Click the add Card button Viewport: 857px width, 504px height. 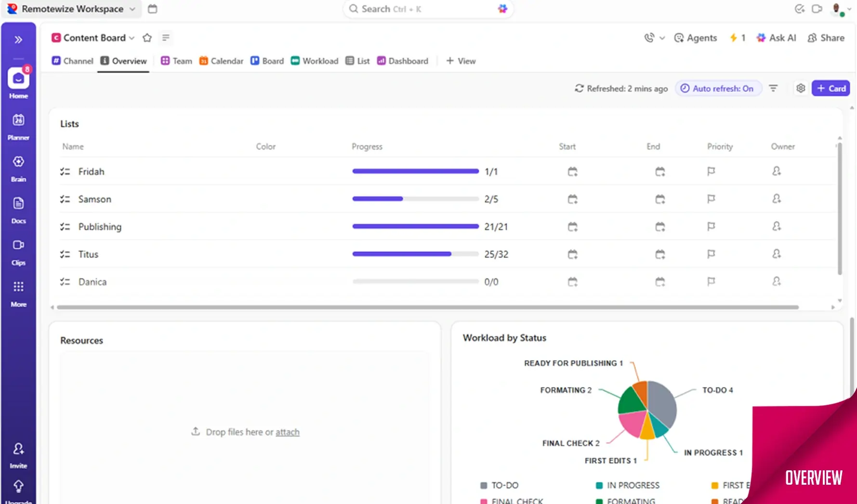[831, 89]
